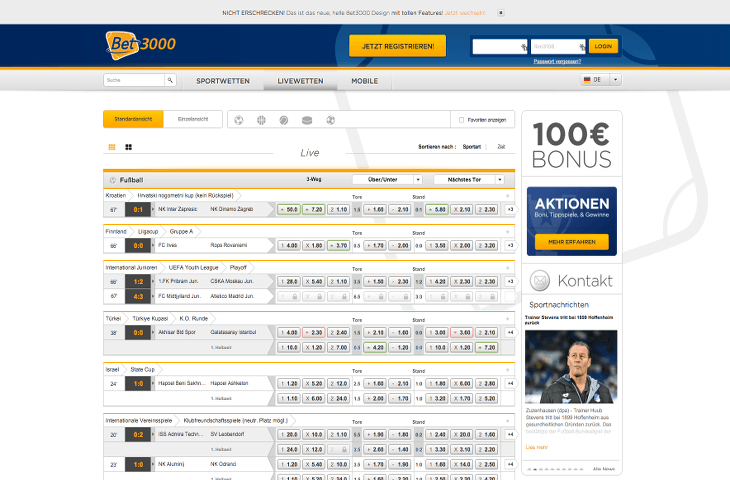This screenshot has width=730, height=480.
Task: Click the username login field
Action: pos(500,47)
